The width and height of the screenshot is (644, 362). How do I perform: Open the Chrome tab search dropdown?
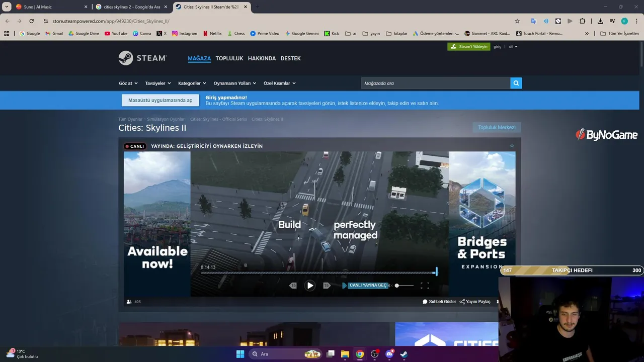pyautogui.click(x=7, y=7)
